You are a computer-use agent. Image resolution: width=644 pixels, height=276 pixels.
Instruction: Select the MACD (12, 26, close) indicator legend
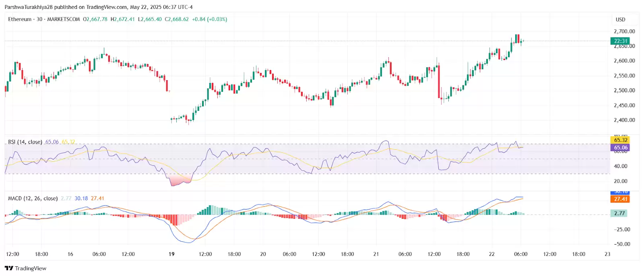pyautogui.click(x=33, y=198)
